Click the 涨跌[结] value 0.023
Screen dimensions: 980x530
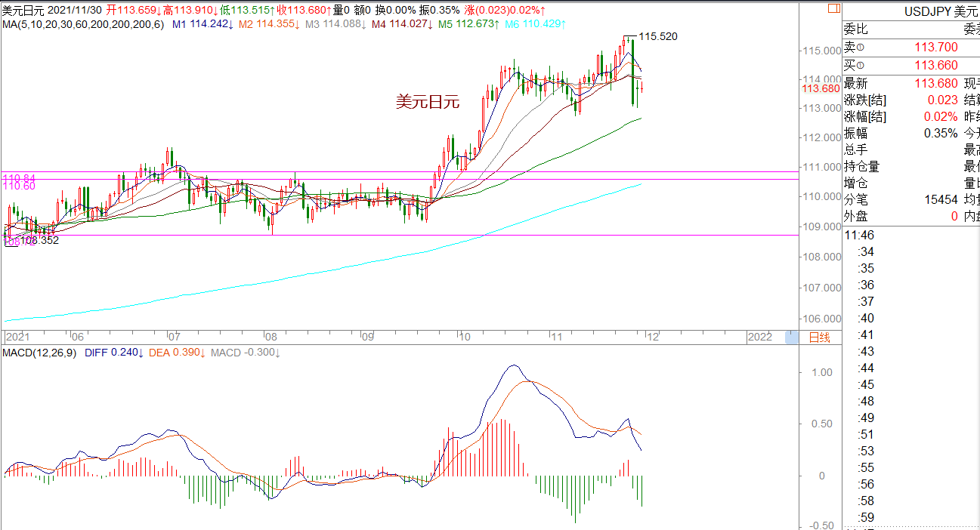coord(943,100)
